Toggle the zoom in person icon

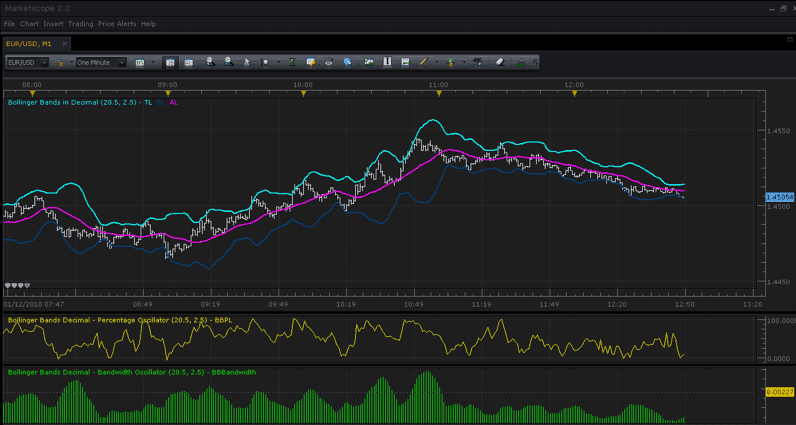pos(210,62)
